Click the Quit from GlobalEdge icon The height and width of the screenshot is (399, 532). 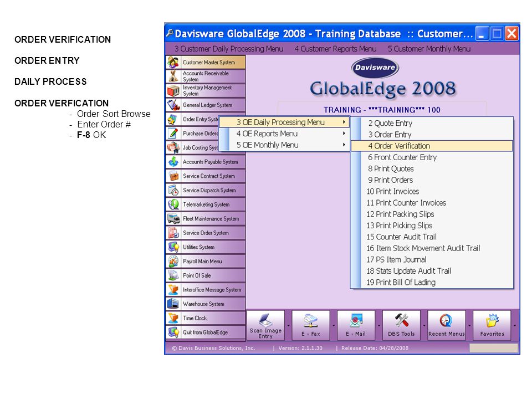[x=173, y=332]
